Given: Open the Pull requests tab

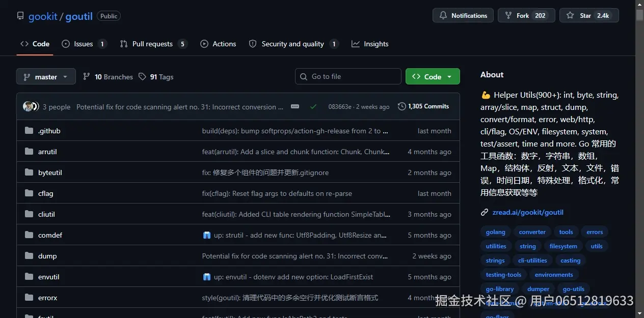Looking at the screenshot, I should [153, 44].
